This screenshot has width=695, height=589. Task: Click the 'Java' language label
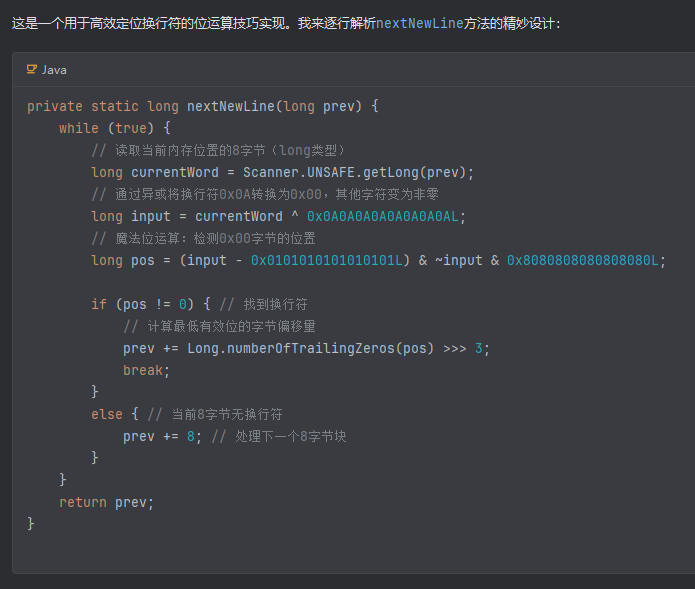(x=54, y=70)
